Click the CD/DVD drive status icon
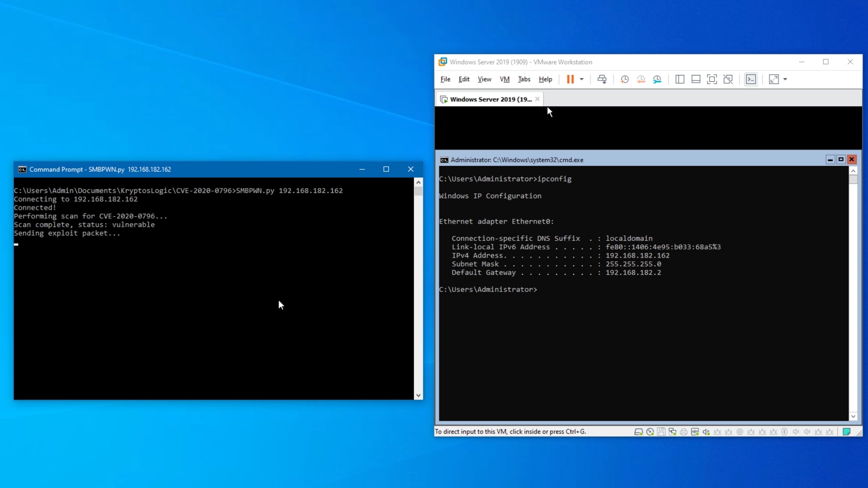This screenshot has width=868, height=488. point(650,432)
